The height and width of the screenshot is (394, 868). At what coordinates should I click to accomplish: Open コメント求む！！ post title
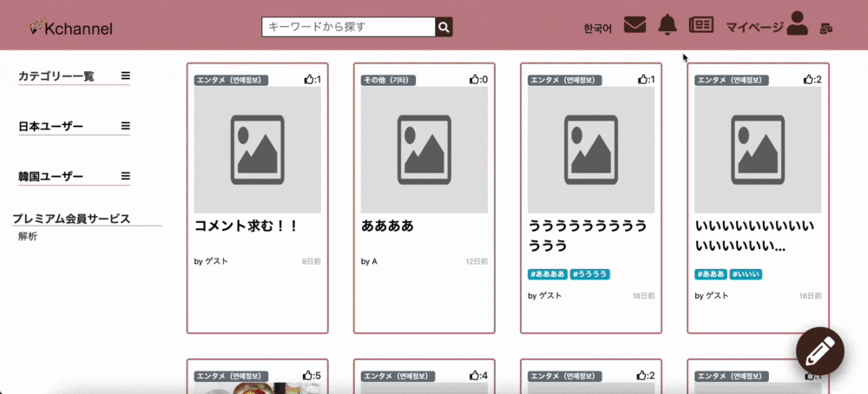[x=247, y=227]
